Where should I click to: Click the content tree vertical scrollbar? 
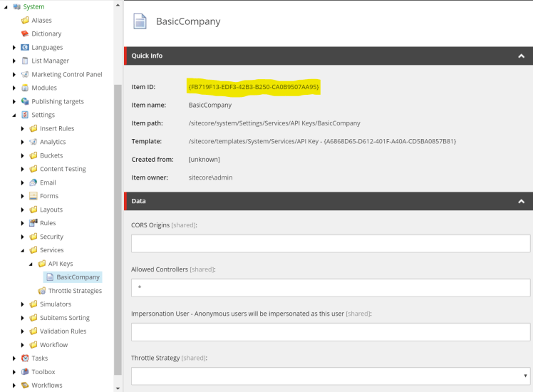(x=118, y=214)
